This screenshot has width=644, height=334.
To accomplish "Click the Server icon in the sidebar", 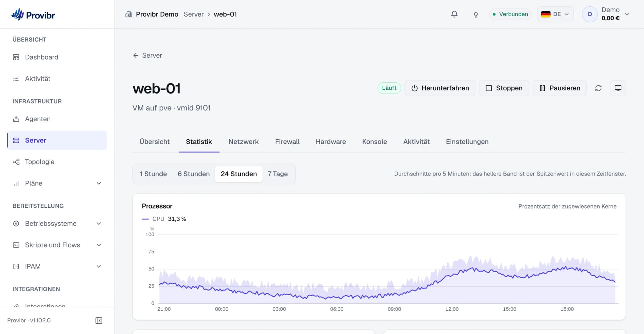I will (16, 140).
